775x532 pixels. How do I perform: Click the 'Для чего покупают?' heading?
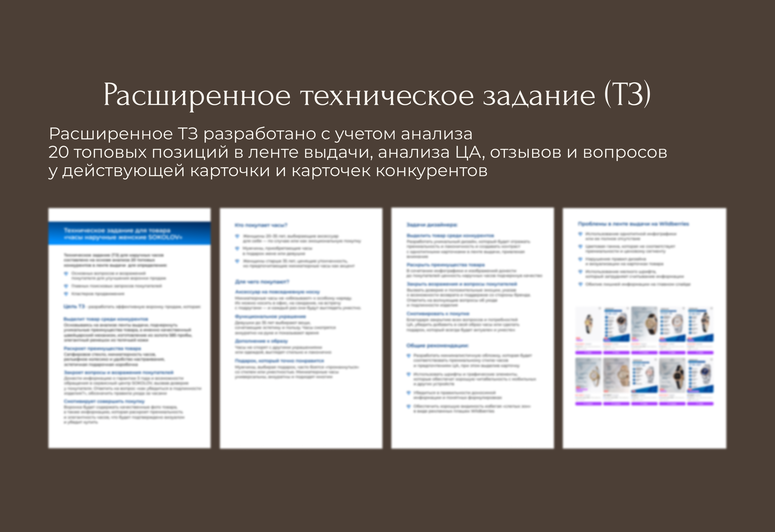point(262,282)
